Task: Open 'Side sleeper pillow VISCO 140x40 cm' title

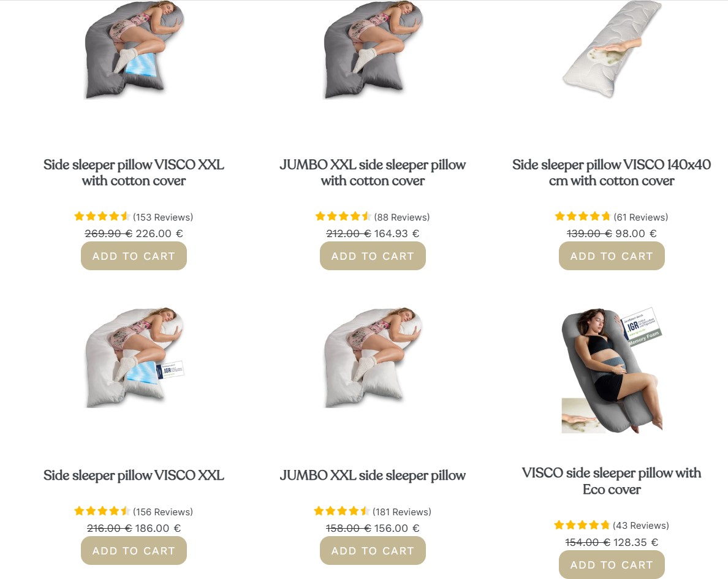Action: [612, 172]
